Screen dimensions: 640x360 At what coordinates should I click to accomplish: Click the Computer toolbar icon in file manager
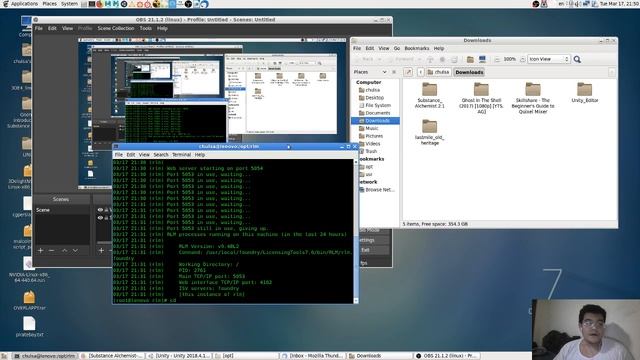(482, 60)
